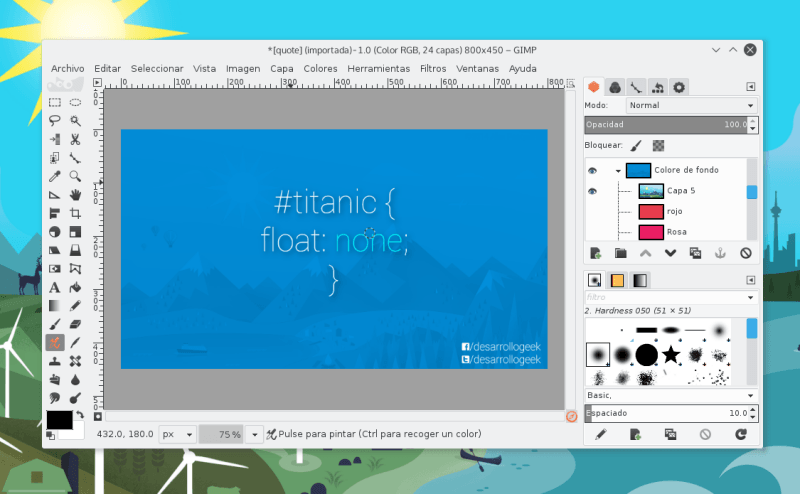
Task: Swap foreground and background colors
Action: point(80,414)
